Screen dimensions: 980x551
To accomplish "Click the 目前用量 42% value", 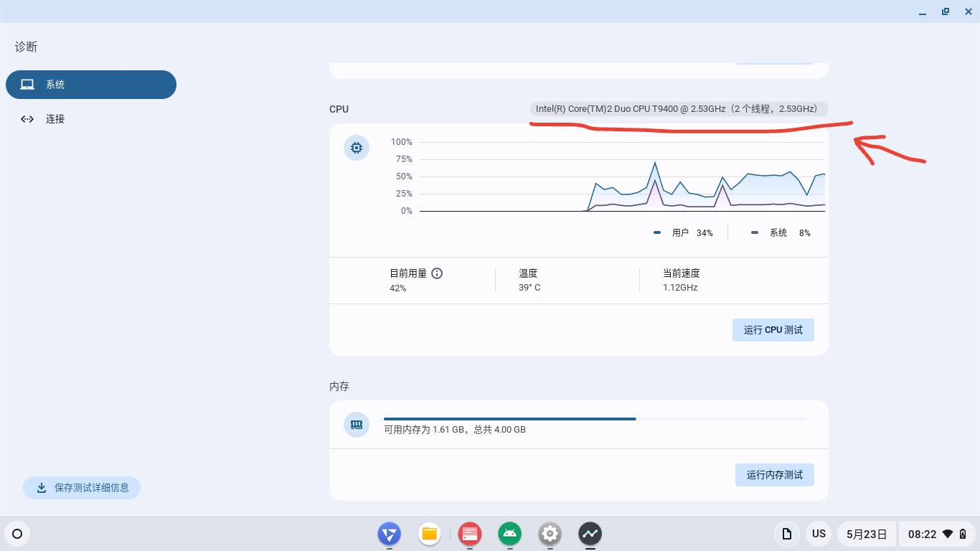I will [x=398, y=288].
